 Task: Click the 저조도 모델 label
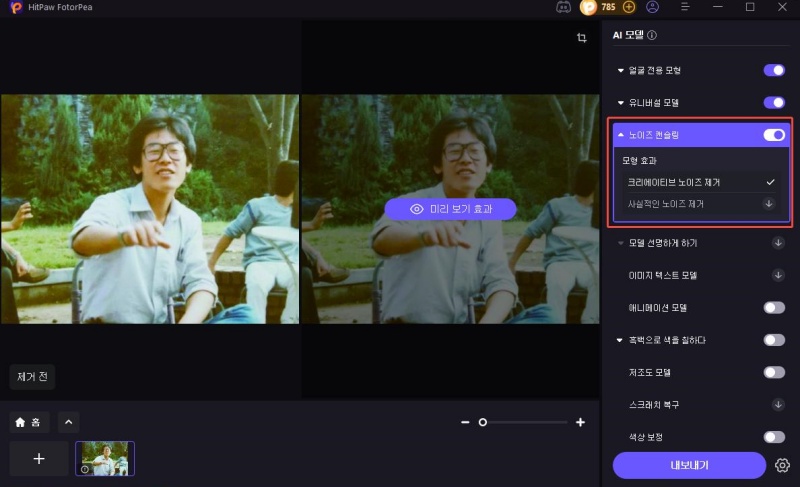coord(649,372)
